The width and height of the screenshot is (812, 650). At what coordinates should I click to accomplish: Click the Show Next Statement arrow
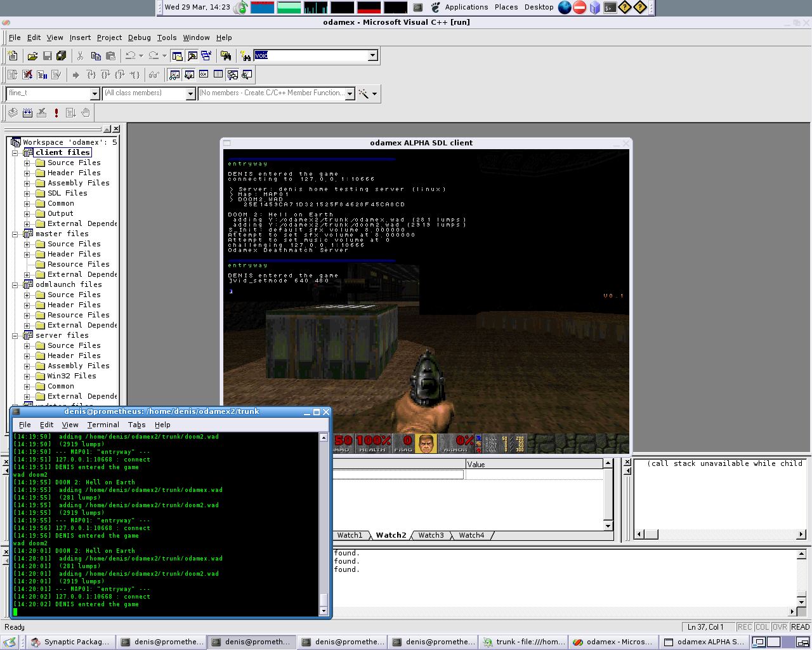pos(76,75)
